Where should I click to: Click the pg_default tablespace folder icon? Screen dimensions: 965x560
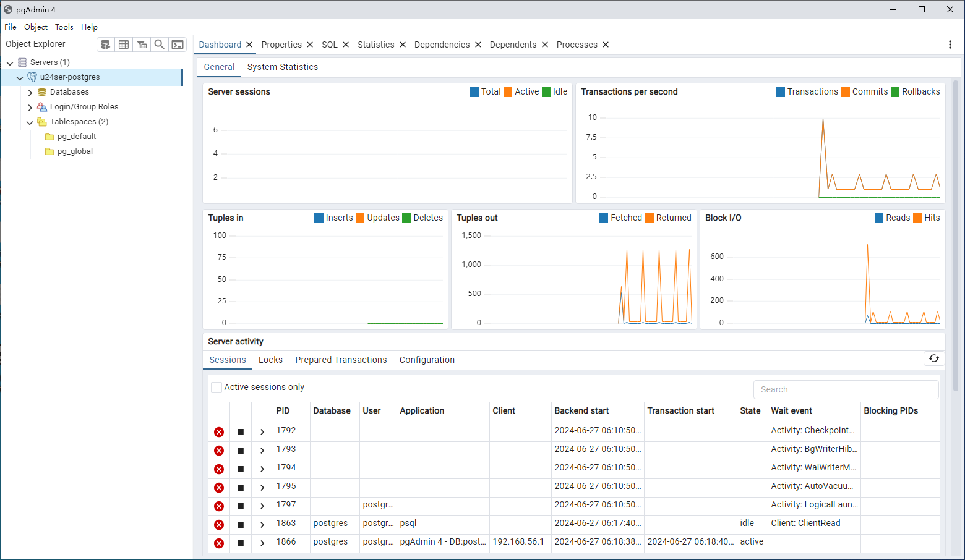coord(49,137)
